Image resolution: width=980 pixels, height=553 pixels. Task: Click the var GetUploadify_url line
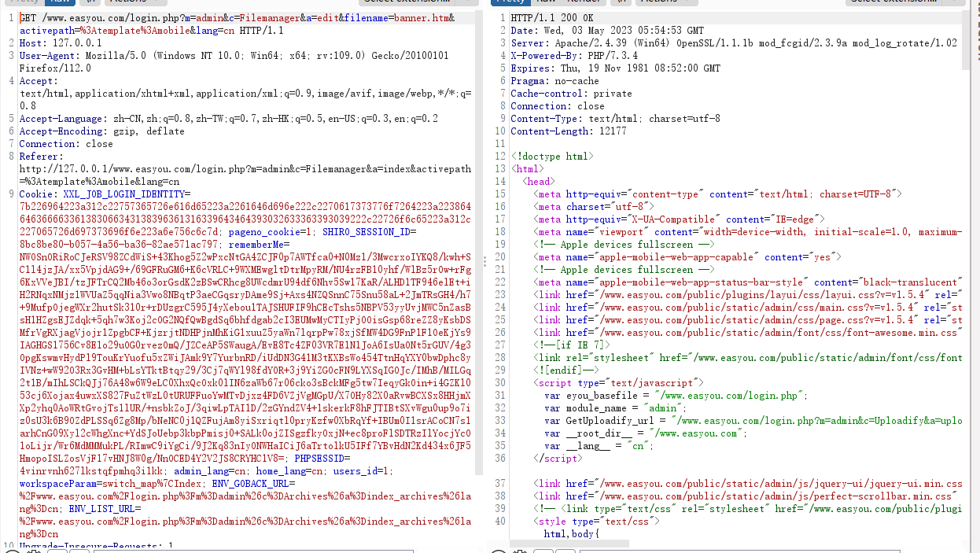point(753,420)
